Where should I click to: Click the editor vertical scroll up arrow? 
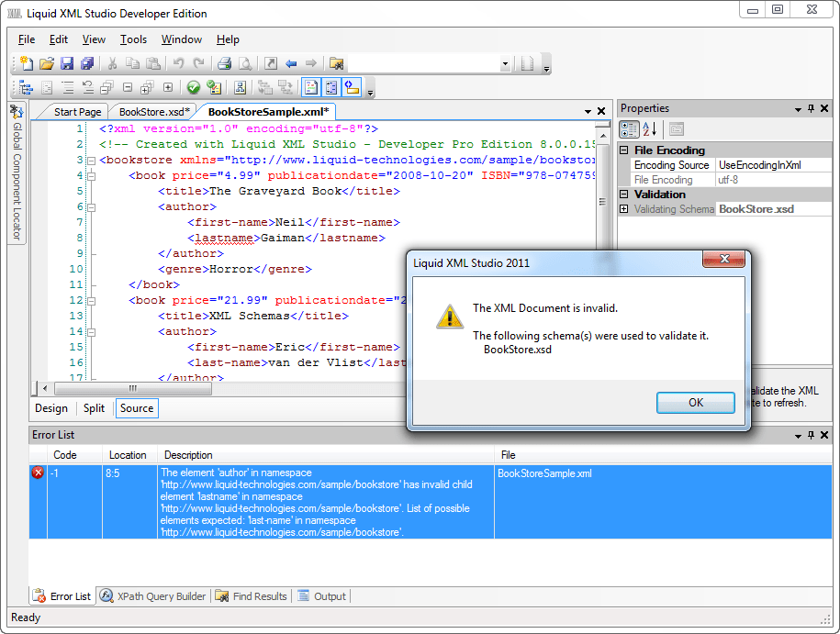click(x=603, y=136)
